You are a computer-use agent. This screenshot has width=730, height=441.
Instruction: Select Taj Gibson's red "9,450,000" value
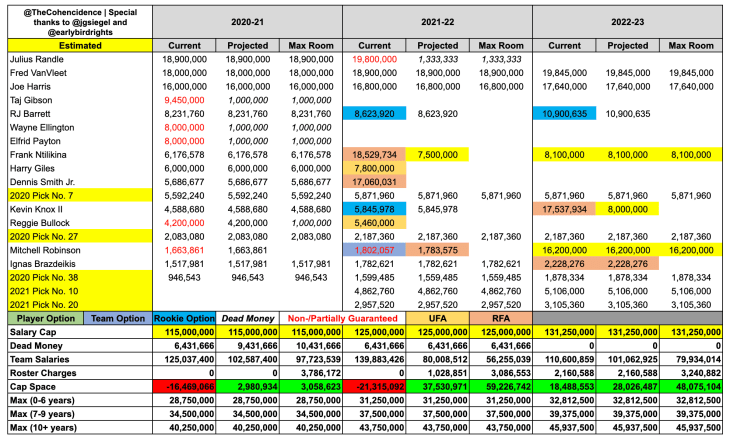(x=184, y=100)
